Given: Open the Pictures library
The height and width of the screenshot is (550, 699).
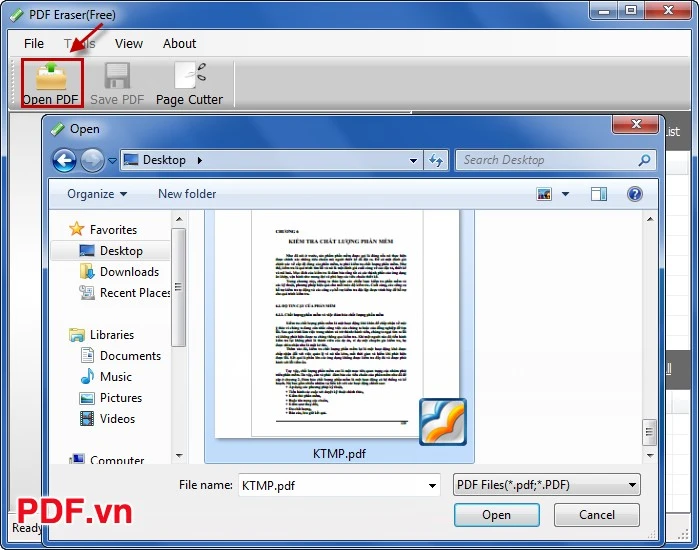Looking at the screenshot, I should (x=111, y=398).
